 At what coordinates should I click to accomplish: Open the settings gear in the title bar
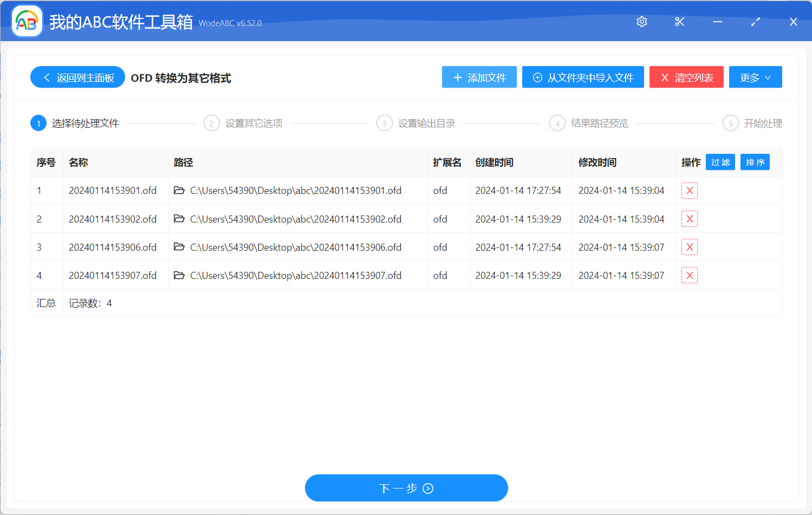click(641, 22)
